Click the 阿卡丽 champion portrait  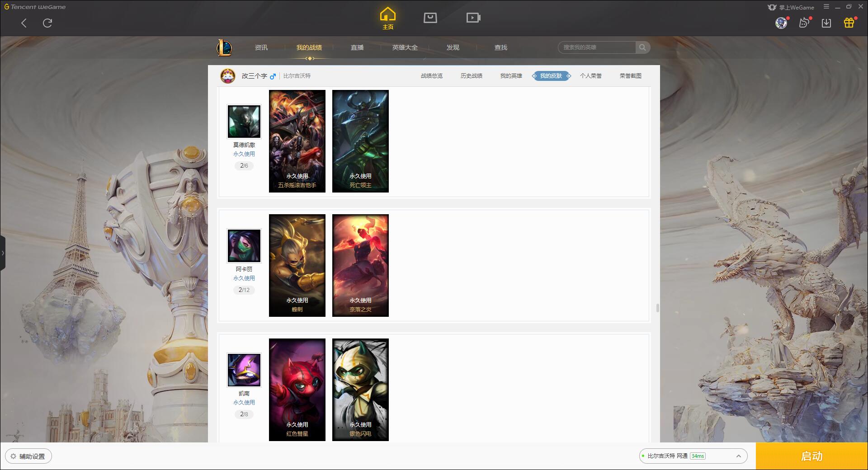coord(244,246)
